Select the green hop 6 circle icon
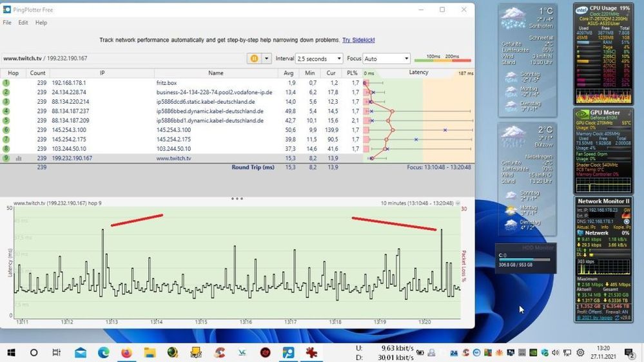This screenshot has width=644, height=362. click(x=6, y=130)
